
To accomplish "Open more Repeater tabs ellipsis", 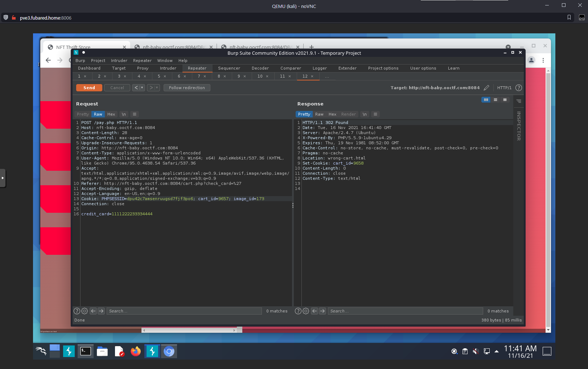I will pos(327,76).
